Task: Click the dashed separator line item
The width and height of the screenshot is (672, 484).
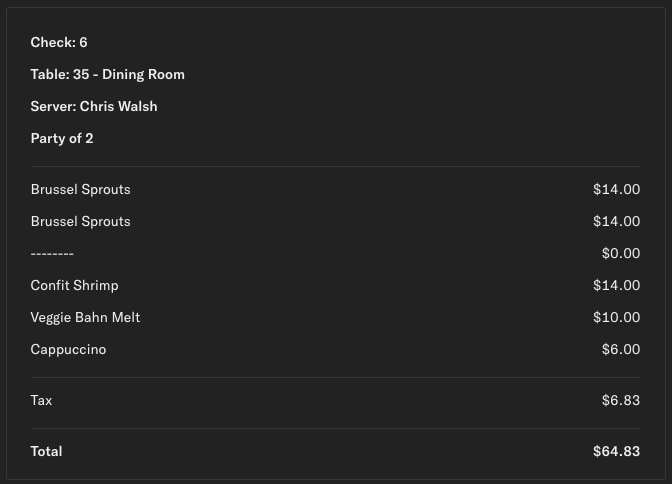Action: pos(52,253)
